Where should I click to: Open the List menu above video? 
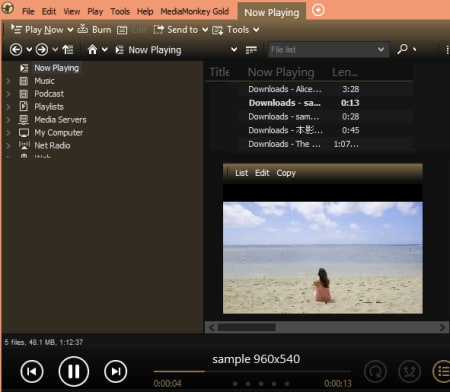(x=241, y=173)
